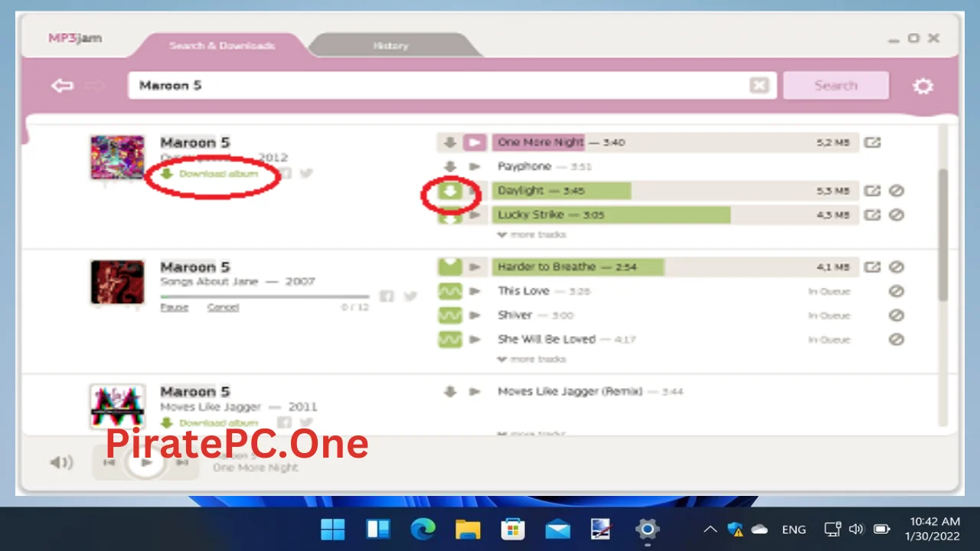Image resolution: width=980 pixels, height=551 pixels.
Task: Open MP3jam settings gear
Action: tap(923, 86)
